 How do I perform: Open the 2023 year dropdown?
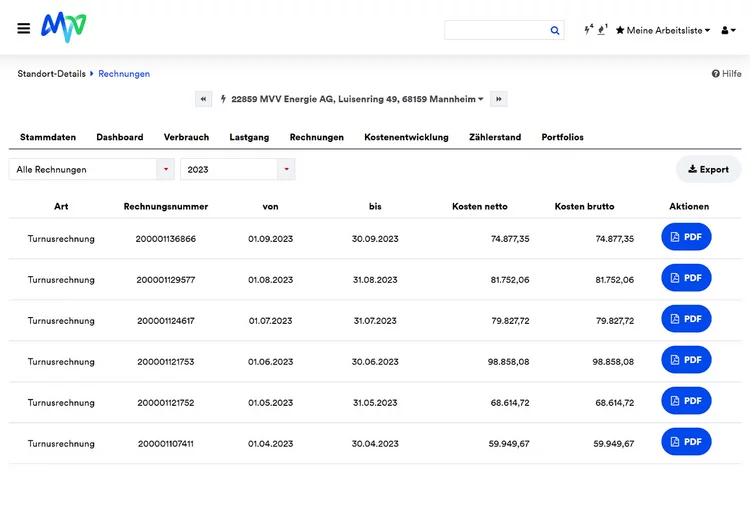238,169
